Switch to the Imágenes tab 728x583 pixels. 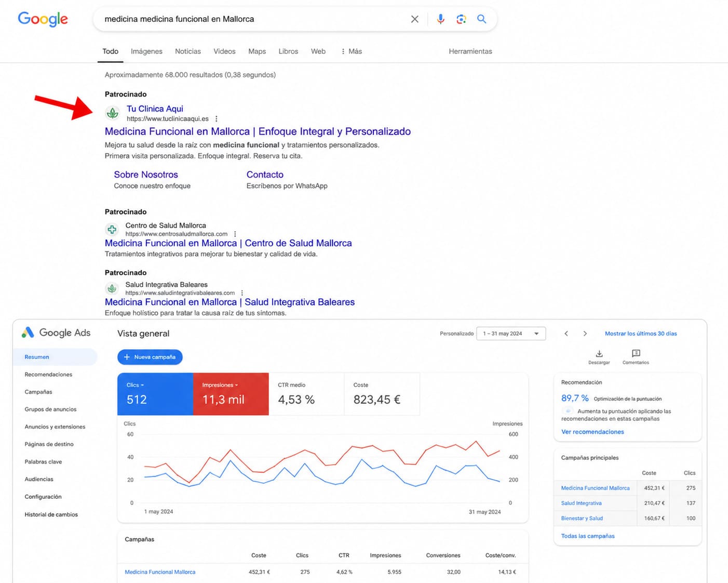tap(146, 51)
